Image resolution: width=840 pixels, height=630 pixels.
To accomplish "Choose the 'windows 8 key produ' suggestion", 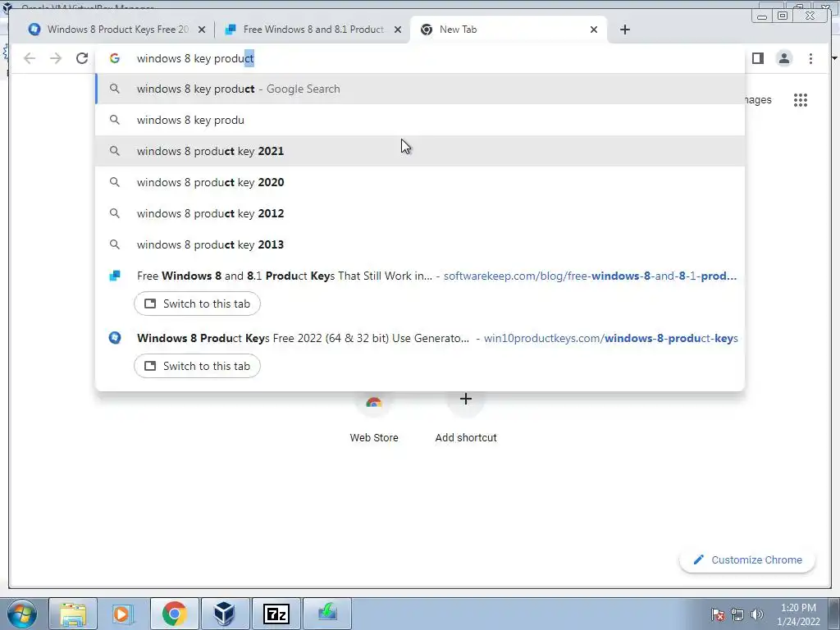I will (x=420, y=120).
